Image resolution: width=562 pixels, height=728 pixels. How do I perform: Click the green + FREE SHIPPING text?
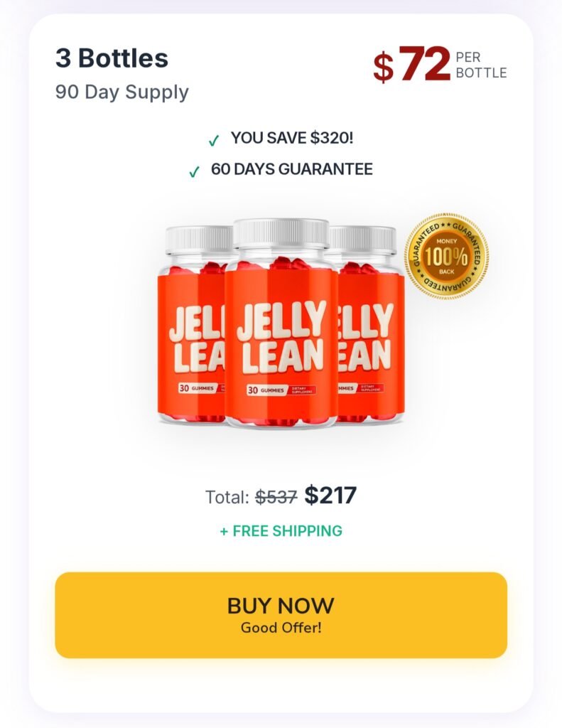pyautogui.click(x=281, y=530)
